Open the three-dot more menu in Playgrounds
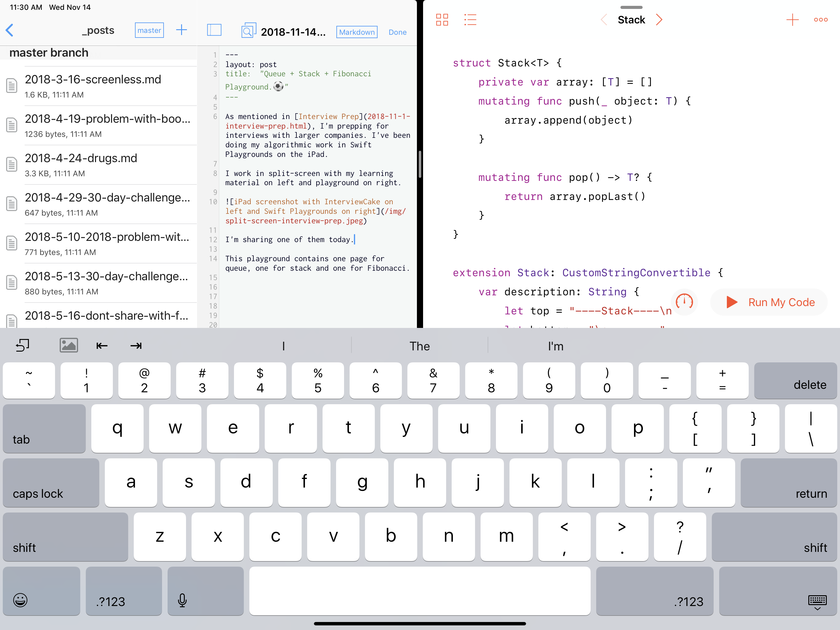 (x=821, y=20)
